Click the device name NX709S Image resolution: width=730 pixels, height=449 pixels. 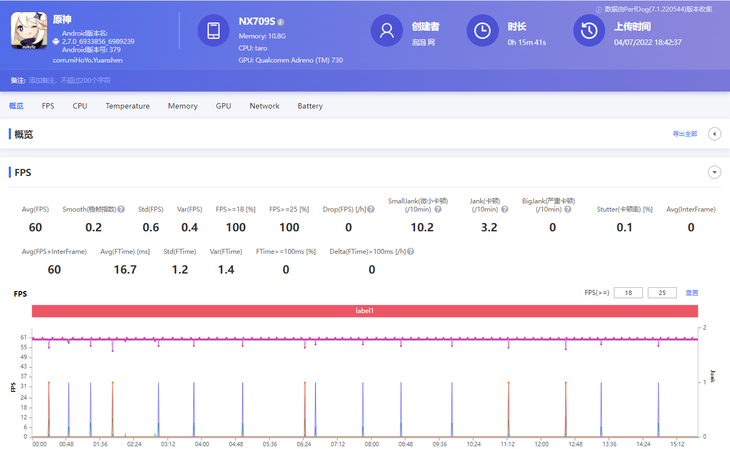click(257, 21)
